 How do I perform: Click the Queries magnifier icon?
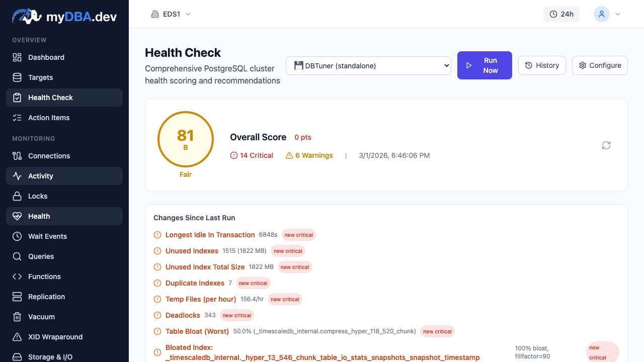(17, 256)
